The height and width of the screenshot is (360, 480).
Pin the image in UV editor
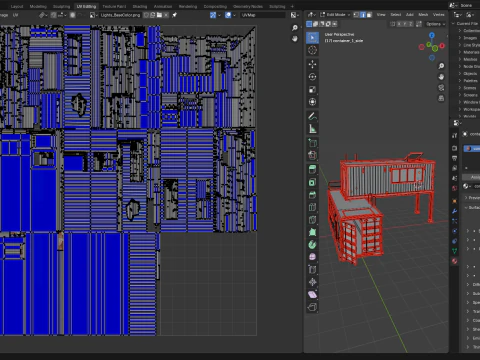click(174, 15)
